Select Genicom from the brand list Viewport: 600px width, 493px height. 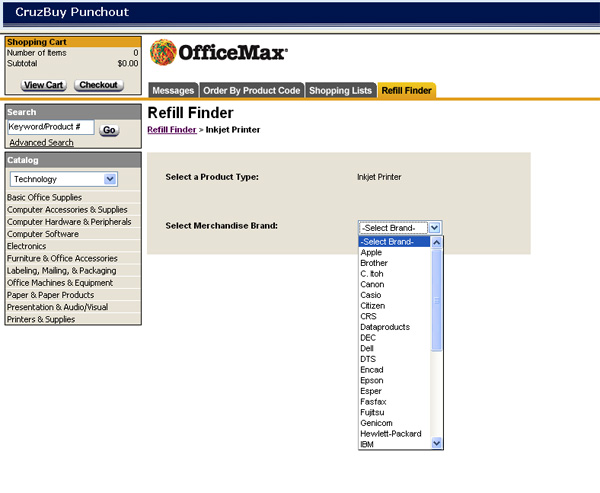(394, 423)
